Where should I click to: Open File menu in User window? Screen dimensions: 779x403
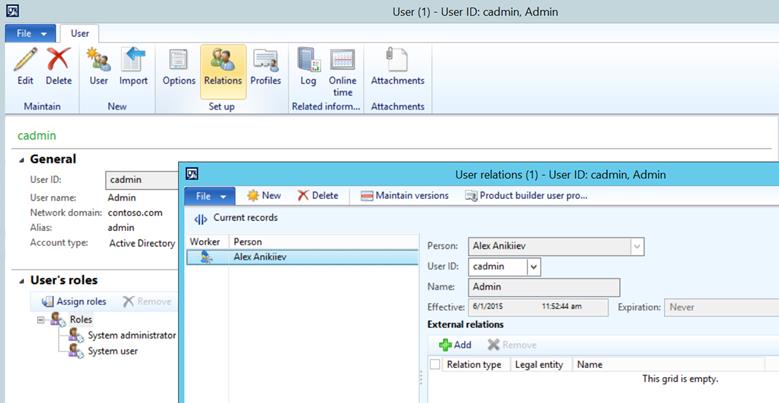pos(30,34)
